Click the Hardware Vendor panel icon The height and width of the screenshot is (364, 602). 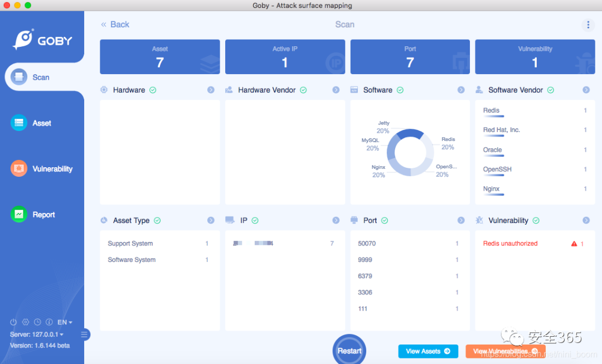click(x=229, y=90)
